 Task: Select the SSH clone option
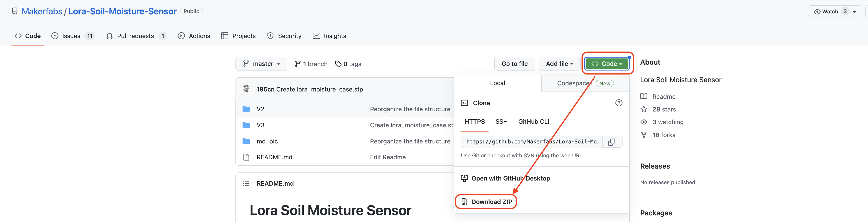[501, 121]
